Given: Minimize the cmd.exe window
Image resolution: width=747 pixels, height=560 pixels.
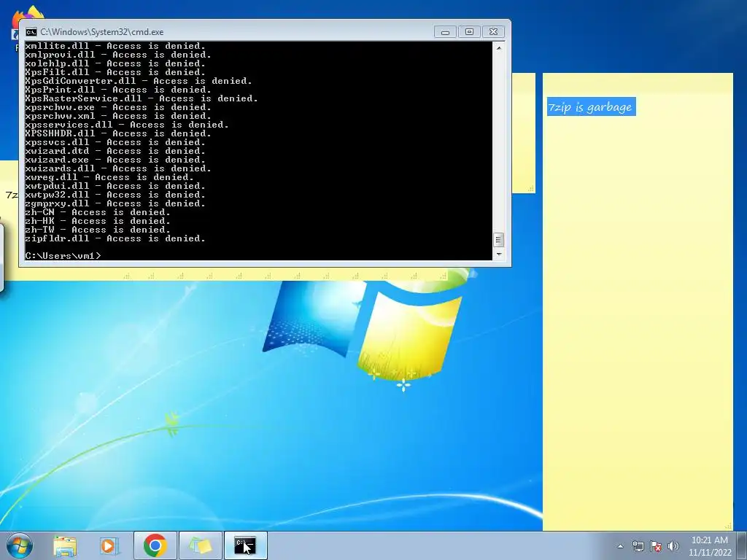Looking at the screenshot, I should pos(445,32).
